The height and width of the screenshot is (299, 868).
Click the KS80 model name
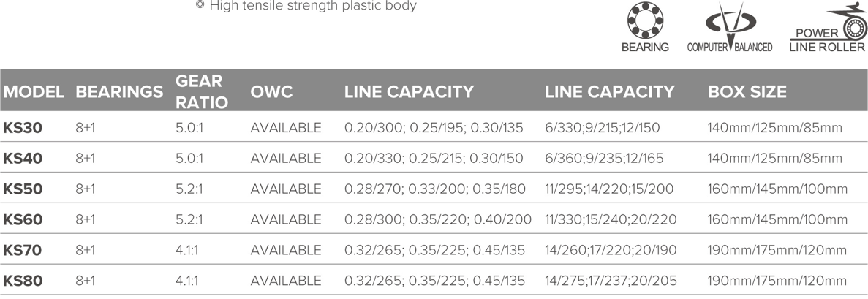tap(23, 281)
